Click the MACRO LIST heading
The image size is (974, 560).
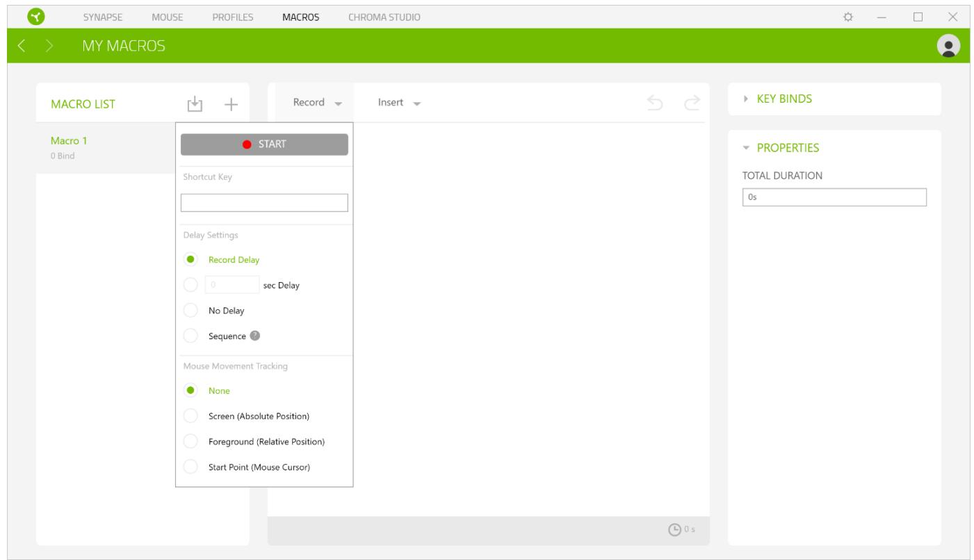click(83, 104)
